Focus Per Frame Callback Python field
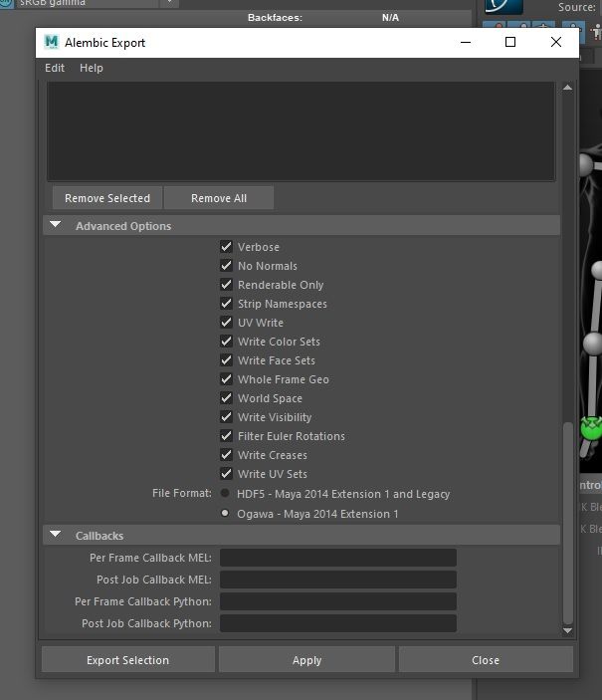The image size is (602, 700). (x=337, y=601)
